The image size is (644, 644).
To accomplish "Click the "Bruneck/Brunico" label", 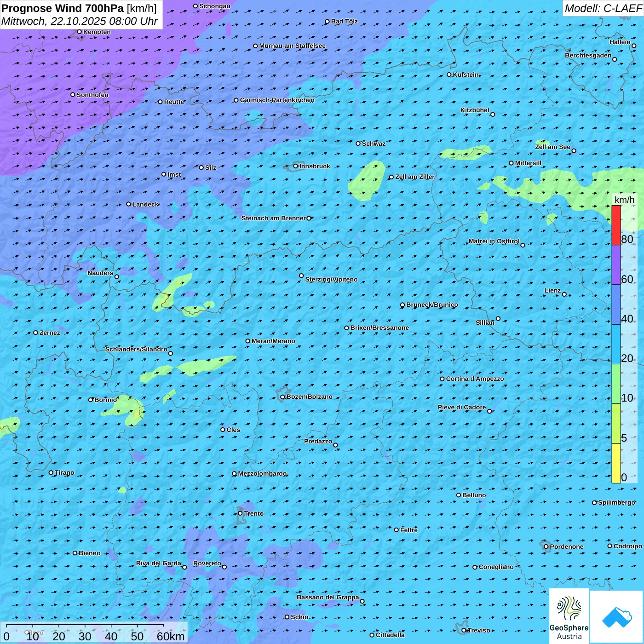I will click(432, 305).
